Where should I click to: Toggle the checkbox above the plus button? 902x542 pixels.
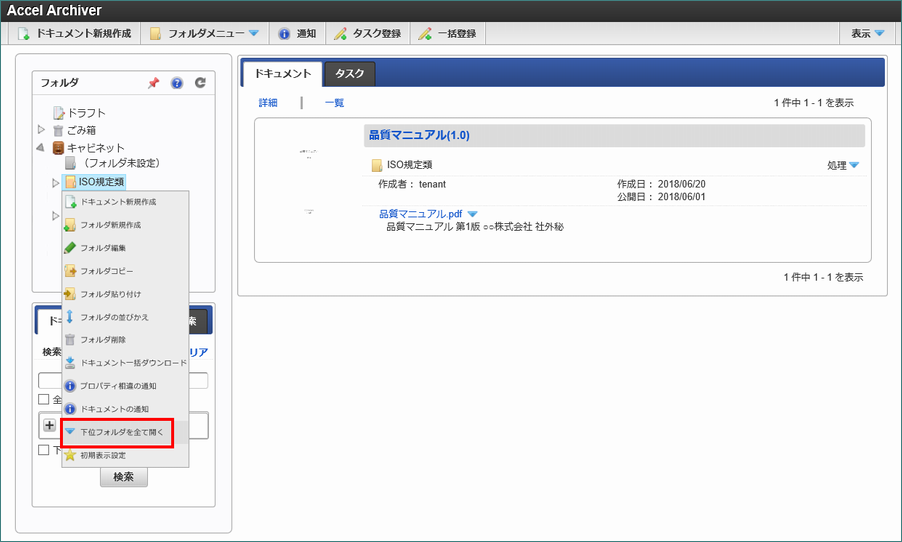pos(43,400)
